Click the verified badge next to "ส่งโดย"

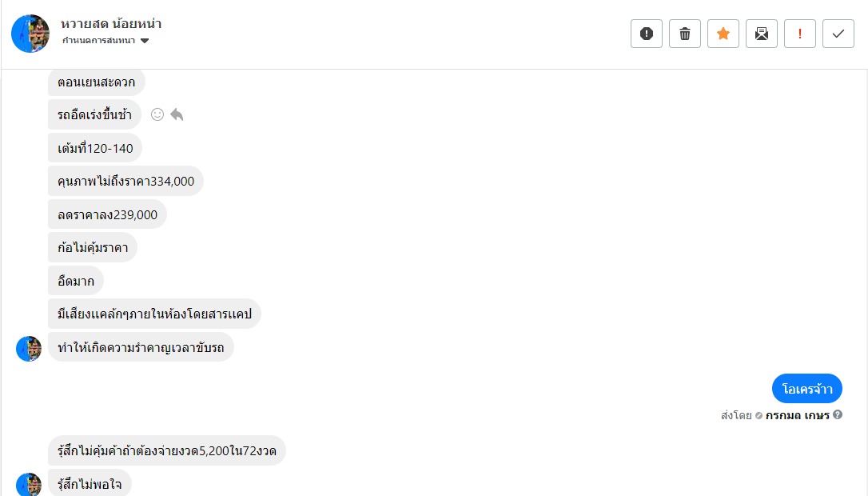pos(759,415)
